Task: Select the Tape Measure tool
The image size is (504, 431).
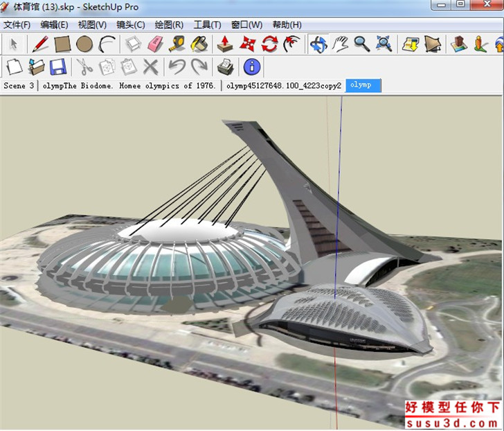Action: click(x=177, y=44)
